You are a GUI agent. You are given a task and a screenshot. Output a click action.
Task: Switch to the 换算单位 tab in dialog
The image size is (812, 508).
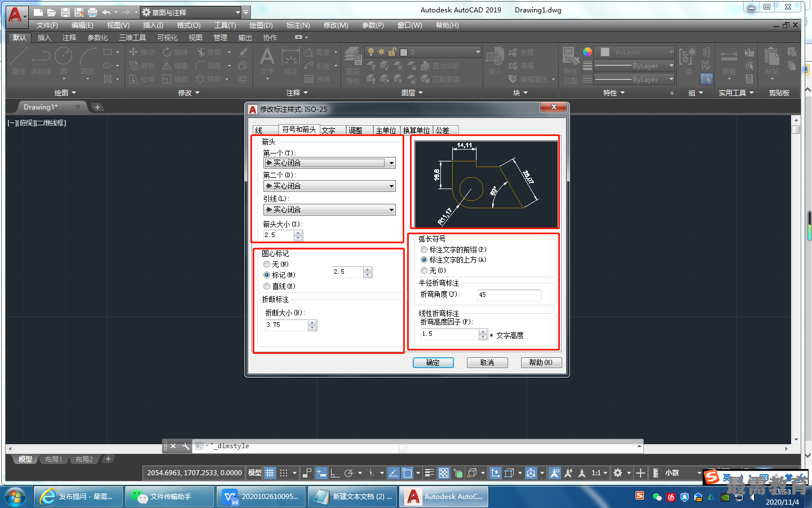416,130
